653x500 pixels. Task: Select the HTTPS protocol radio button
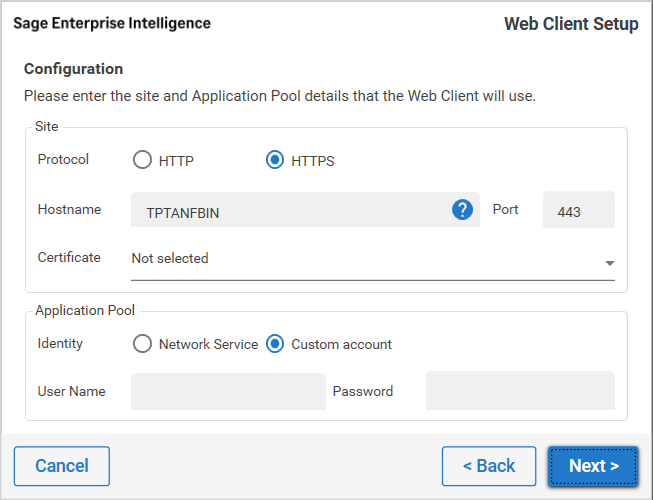pos(275,160)
